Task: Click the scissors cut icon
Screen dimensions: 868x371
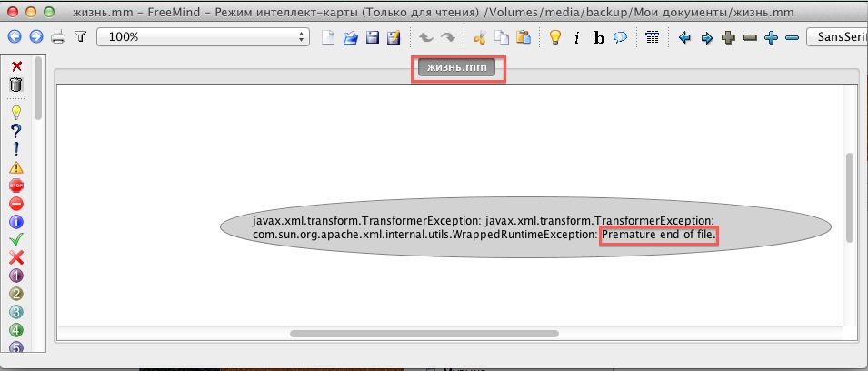Action: (x=480, y=37)
